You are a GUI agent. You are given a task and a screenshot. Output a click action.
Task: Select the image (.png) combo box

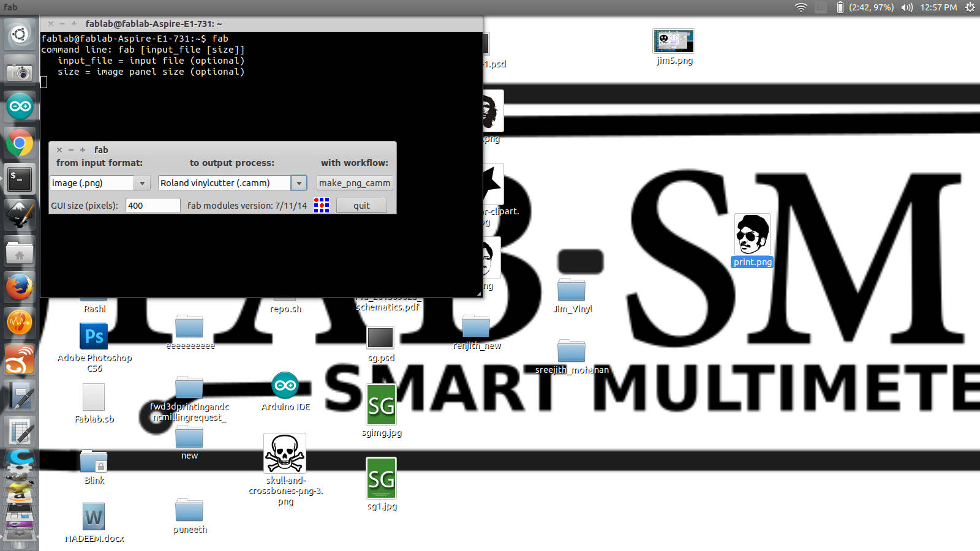point(100,183)
